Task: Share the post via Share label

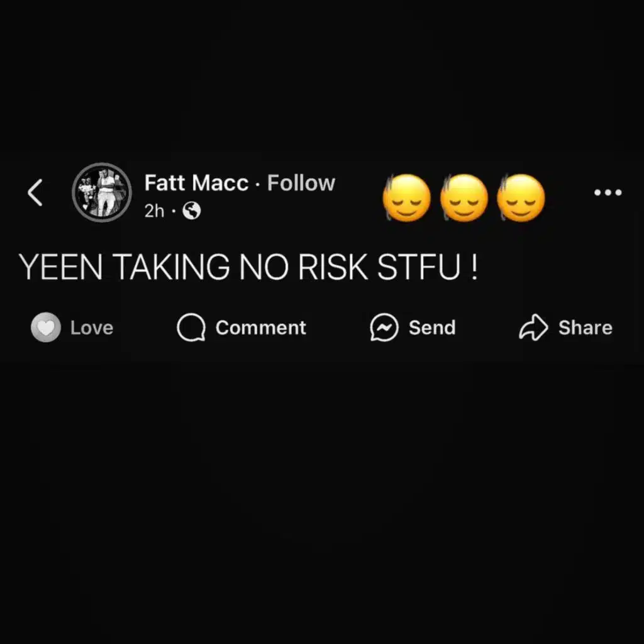Action: click(x=586, y=328)
